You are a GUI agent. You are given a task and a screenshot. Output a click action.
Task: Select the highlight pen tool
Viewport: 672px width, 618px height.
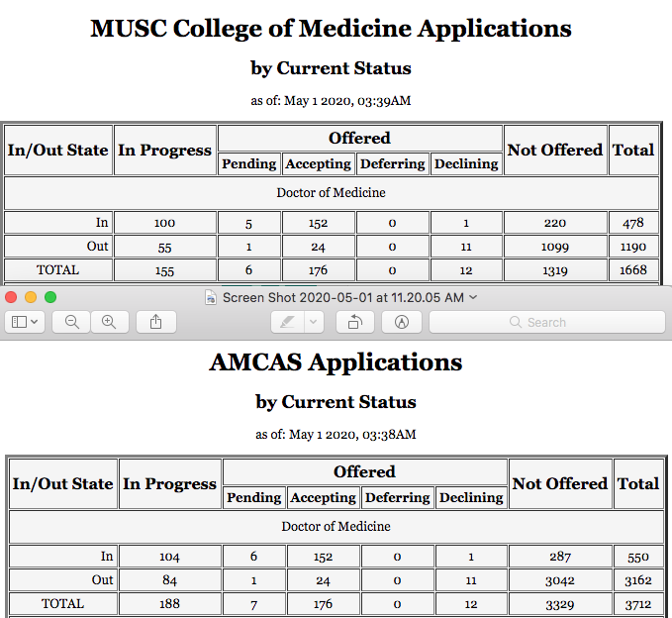(x=288, y=322)
